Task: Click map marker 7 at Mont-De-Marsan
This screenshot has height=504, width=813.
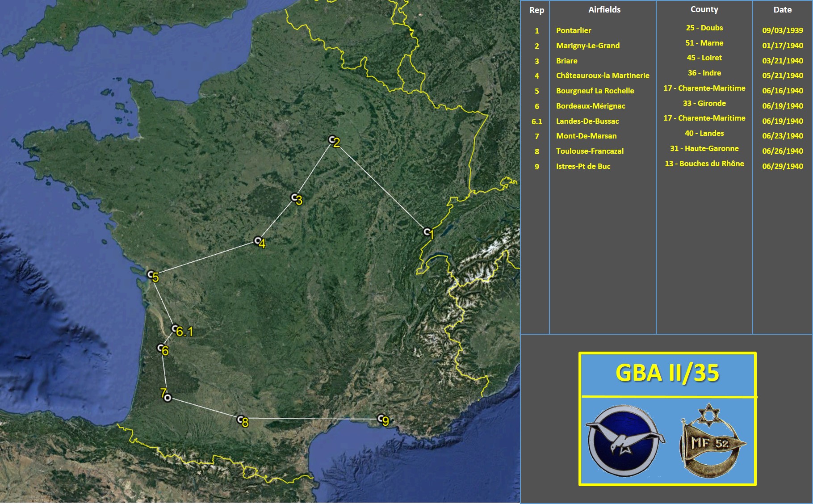Action: click(x=168, y=398)
